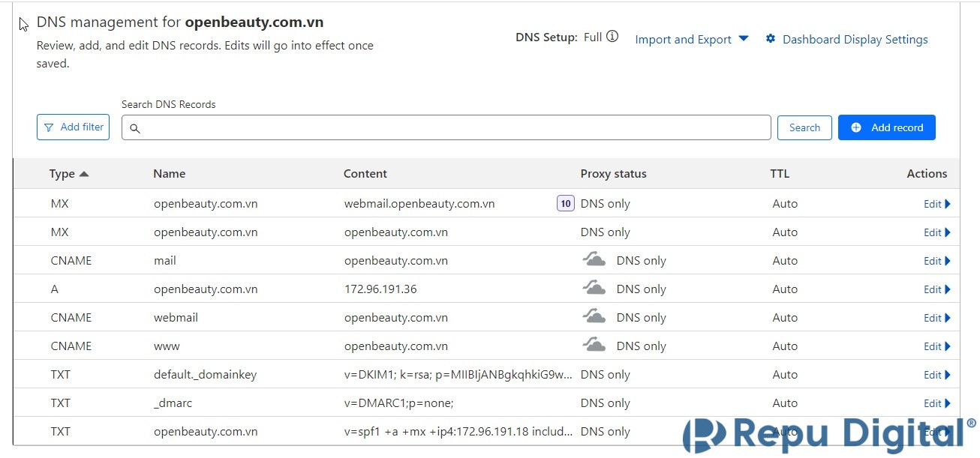This screenshot has height=458, width=980.
Task: Click the cloud icon for the A record
Action: pyautogui.click(x=594, y=289)
